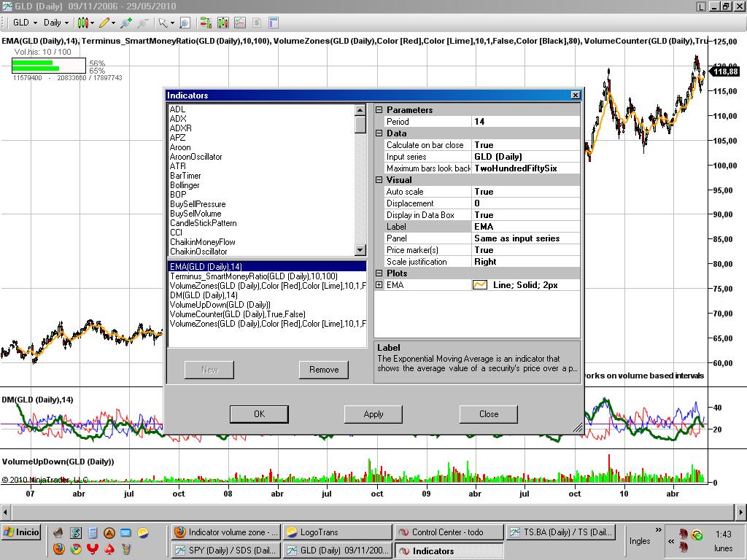The image size is (747, 560).
Task: Toggle Price marker(s) True value
Action: pos(525,250)
